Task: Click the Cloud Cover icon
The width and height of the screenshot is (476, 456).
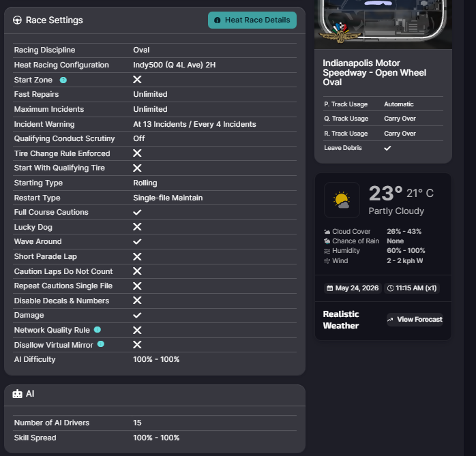Action: (x=327, y=232)
